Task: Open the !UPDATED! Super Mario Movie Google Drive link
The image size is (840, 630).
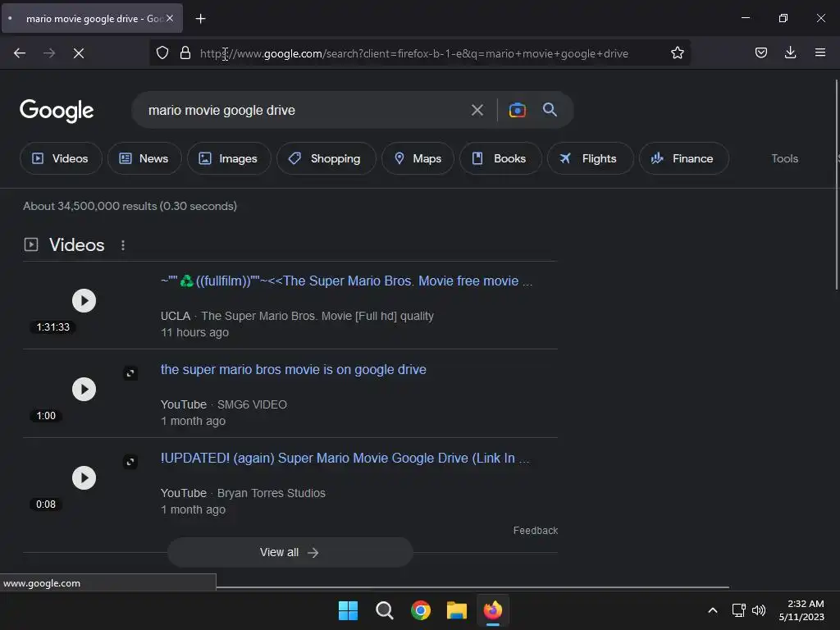Action: click(345, 458)
